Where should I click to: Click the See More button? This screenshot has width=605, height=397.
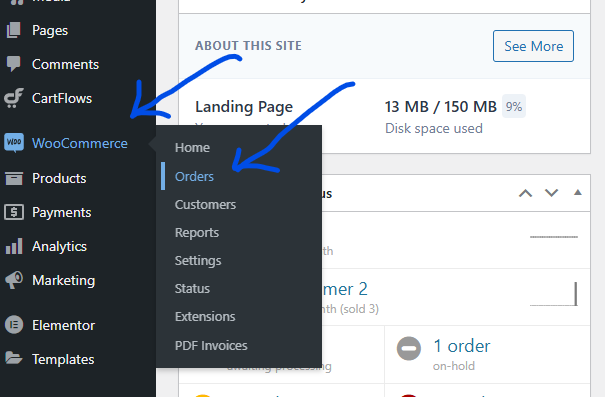[533, 46]
